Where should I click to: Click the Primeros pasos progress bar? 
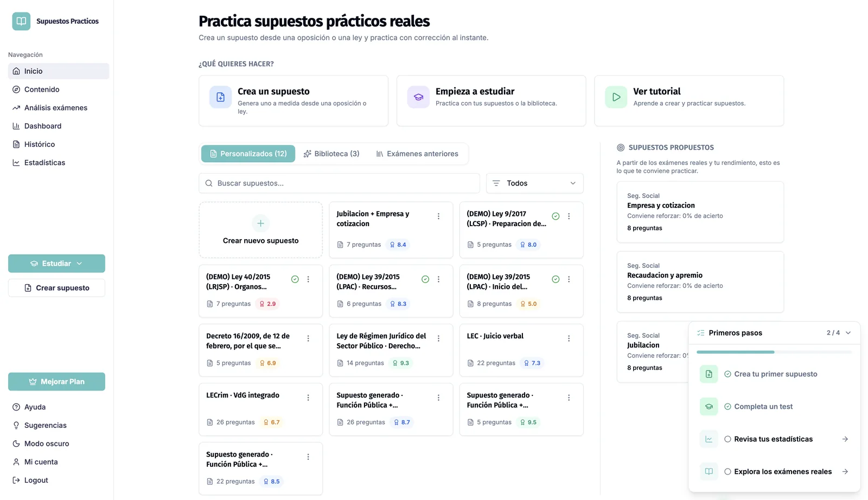[x=774, y=352]
